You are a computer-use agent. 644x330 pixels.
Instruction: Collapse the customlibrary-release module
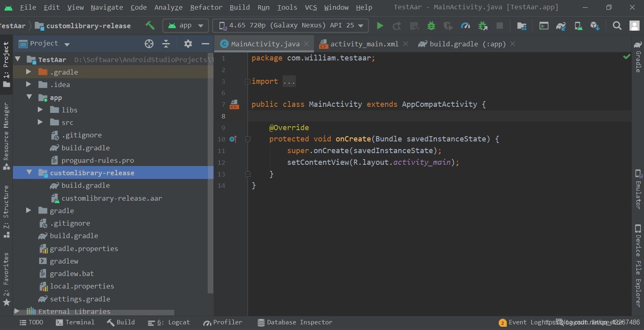point(29,172)
